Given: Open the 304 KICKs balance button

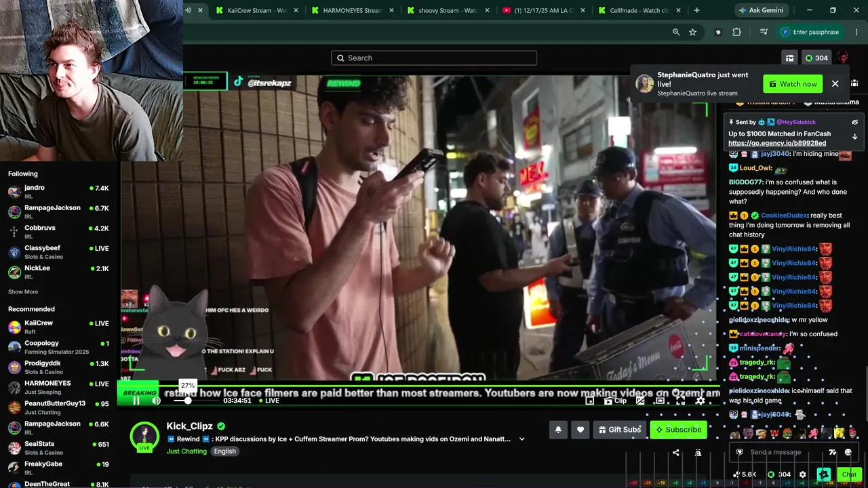Looking at the screenshot, I should point(816,58).
